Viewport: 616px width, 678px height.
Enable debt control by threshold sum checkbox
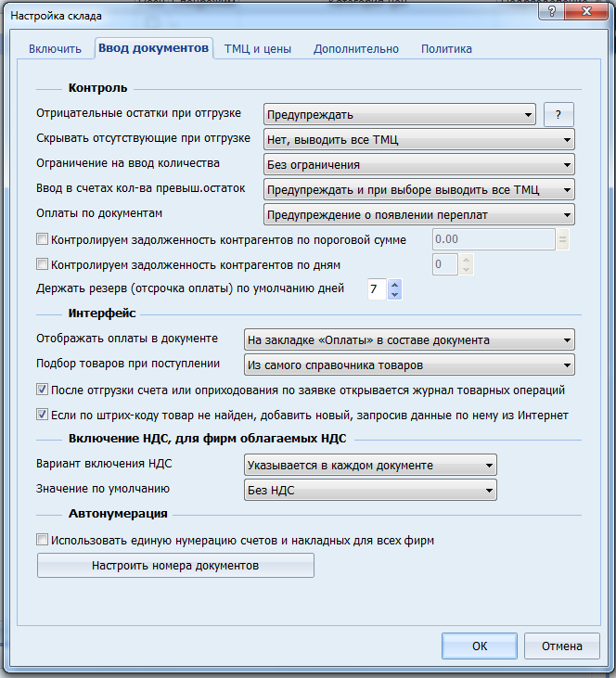42,239
